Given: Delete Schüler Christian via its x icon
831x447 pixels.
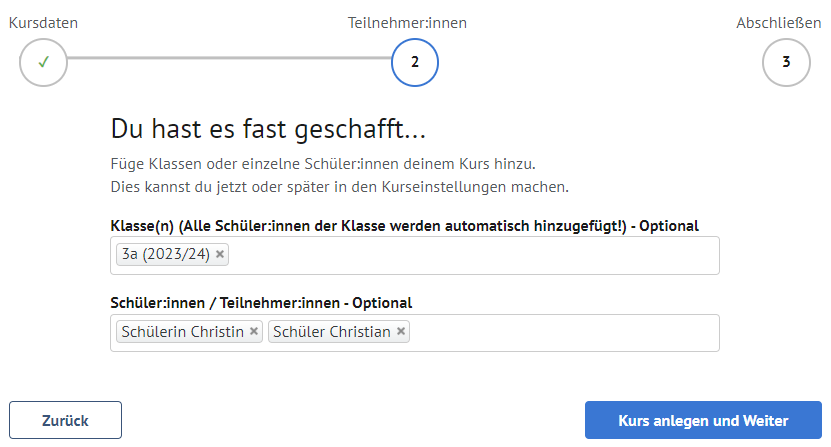Looking at the screenshot, I should [x=401, y=332].
